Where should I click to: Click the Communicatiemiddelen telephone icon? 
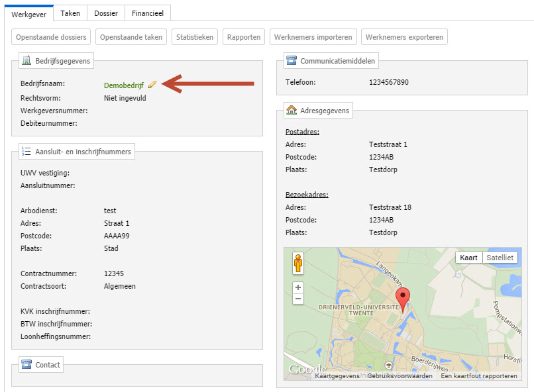coord(292,61)
